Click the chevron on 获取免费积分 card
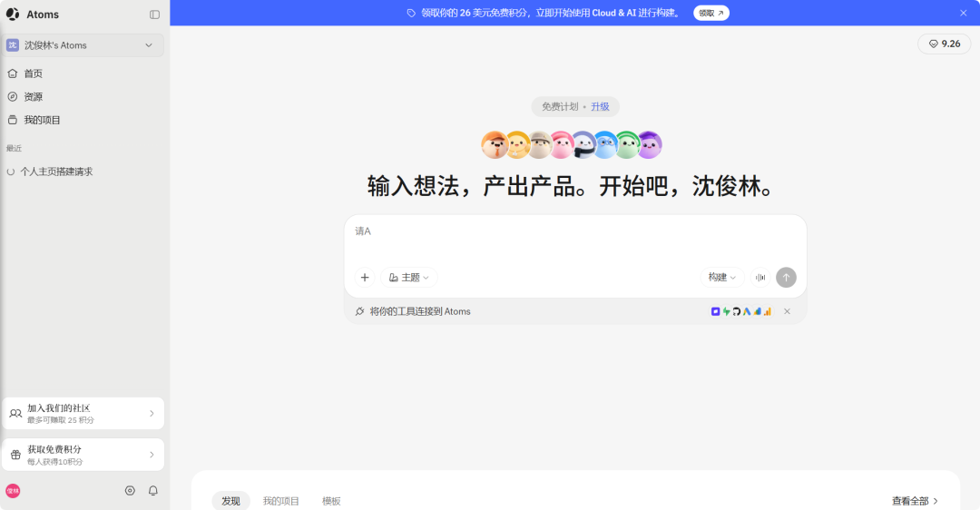Viewport: 980px width, 510px height. [152, 455]
